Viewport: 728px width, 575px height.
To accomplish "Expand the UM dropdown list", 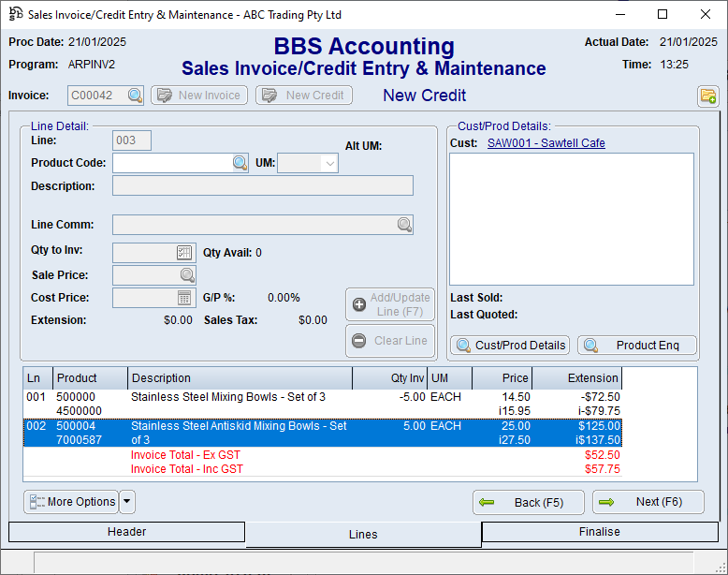I will (328, 164).
